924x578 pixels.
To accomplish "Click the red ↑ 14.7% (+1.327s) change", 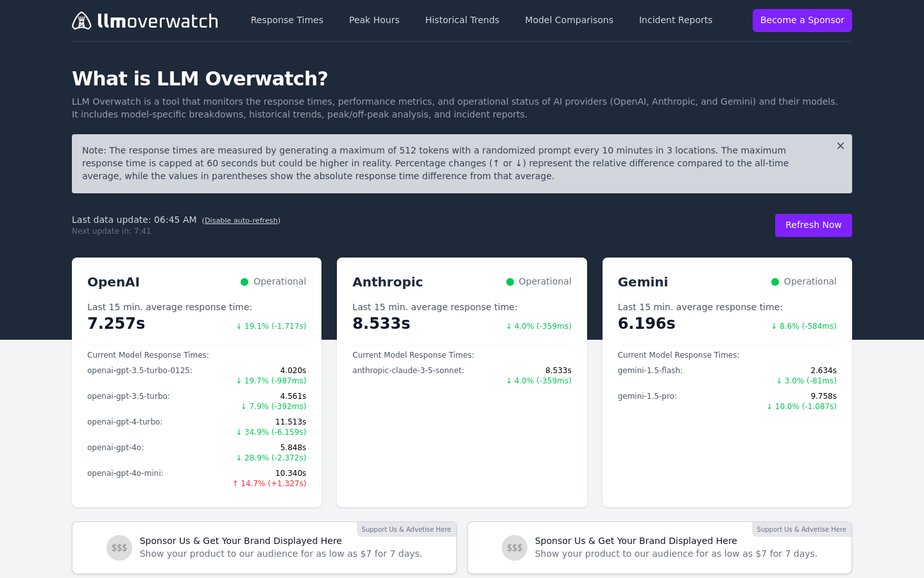I will [269, 484].
